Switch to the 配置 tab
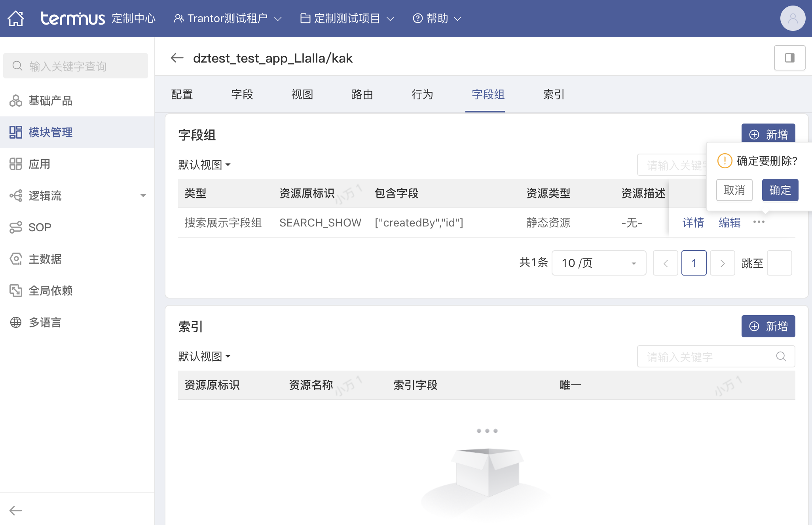Screen dimensions: 812x525 pyautogui.click(x=182, y=94)
